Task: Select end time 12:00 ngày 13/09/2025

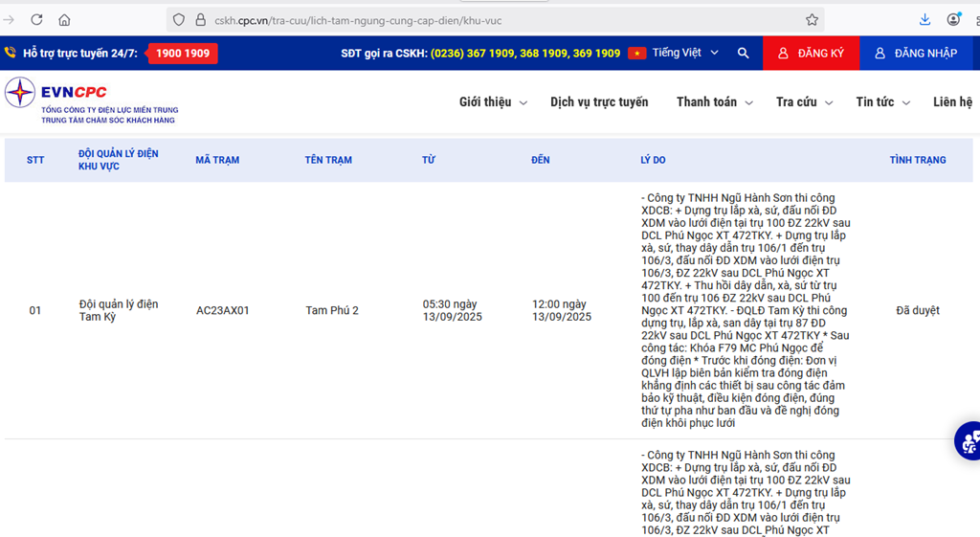Action: coord(561,310)
